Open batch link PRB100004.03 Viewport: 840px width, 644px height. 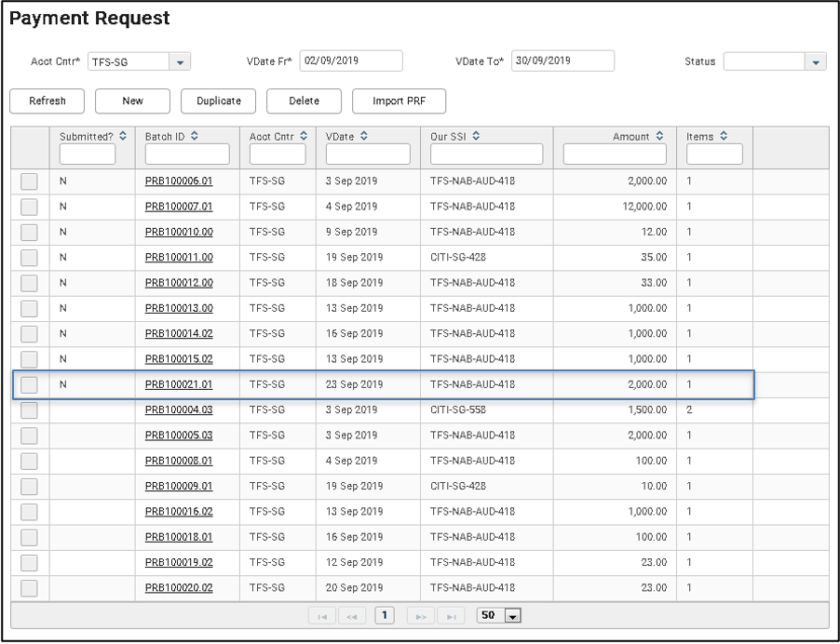tap(179, 410)
